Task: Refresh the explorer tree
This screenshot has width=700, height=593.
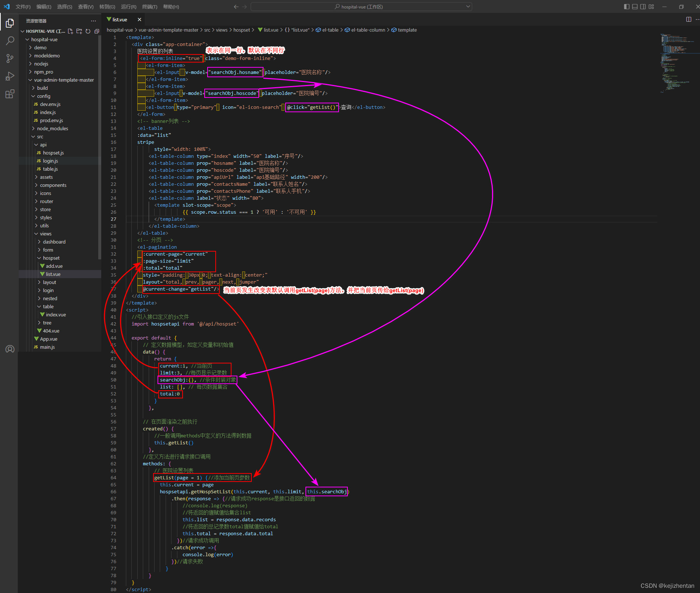Action: (x=88, y=31)
